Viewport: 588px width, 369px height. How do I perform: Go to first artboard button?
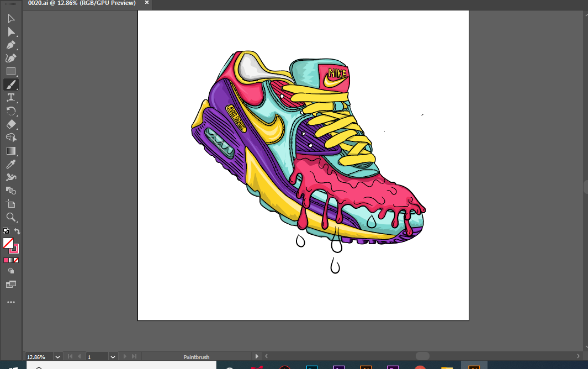pos(70,357)
